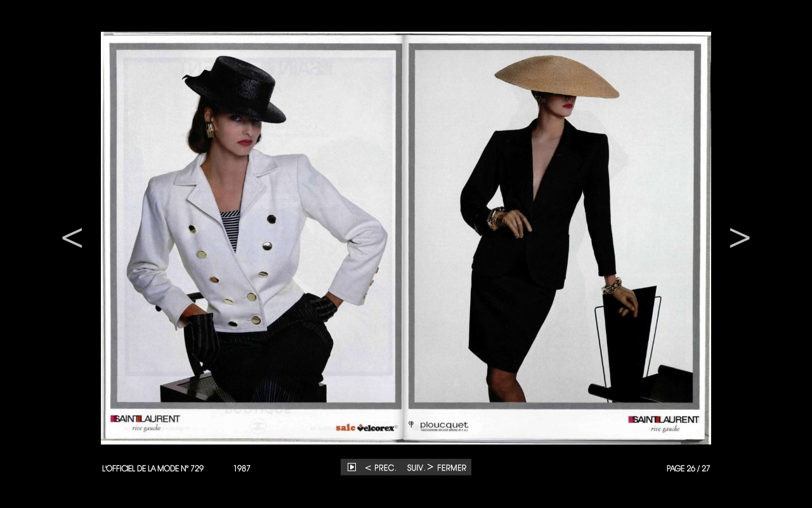Image resolution: width=812 pixels, height=508 pixels.
Task: Click the Saint Laurent logo on left page
Action: point(145,419)
